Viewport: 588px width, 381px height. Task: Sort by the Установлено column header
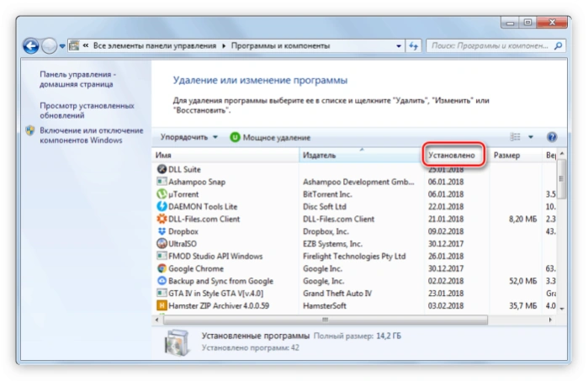(x=452, y=156)
